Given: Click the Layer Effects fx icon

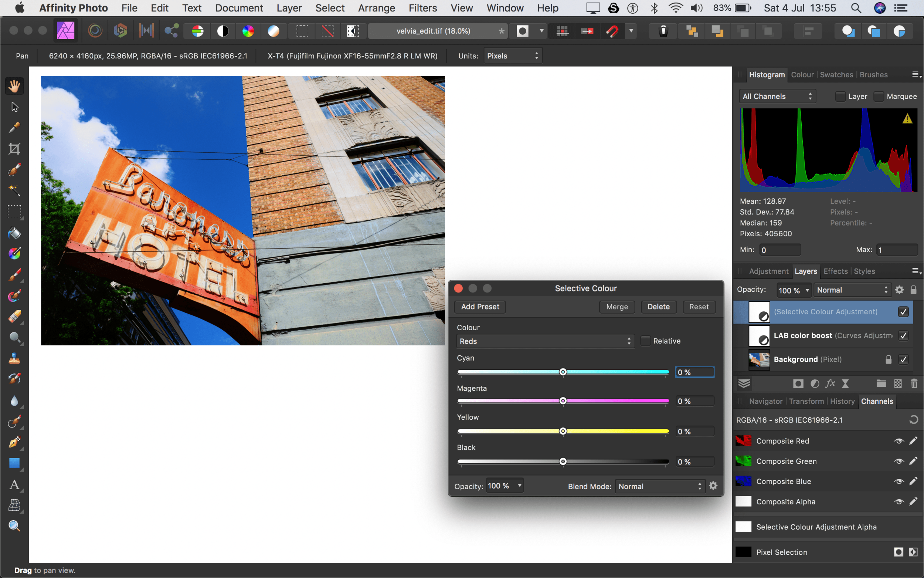Looking at the screenshot, I should 830,383.
